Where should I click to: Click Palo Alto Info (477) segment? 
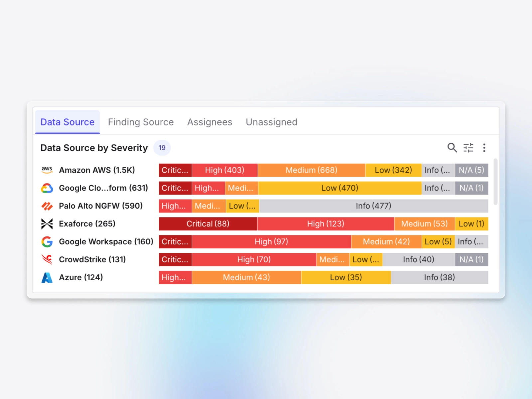tap(373, 206)
